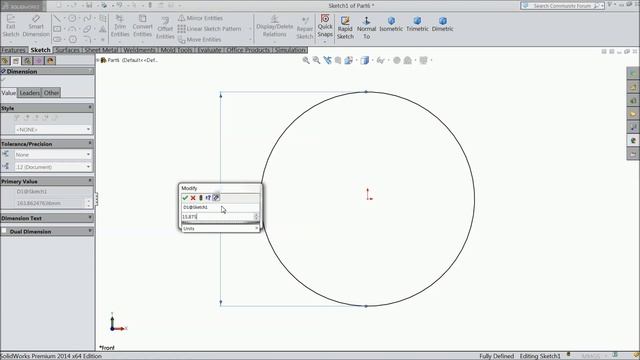
Task: Switch to Isometric view
Action: (x=391, y=24)
